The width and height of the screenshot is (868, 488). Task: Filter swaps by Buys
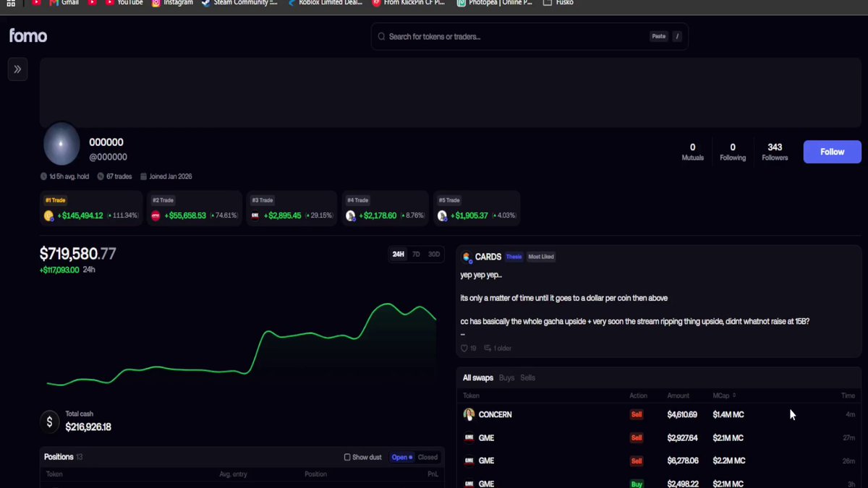pos(507,378)
